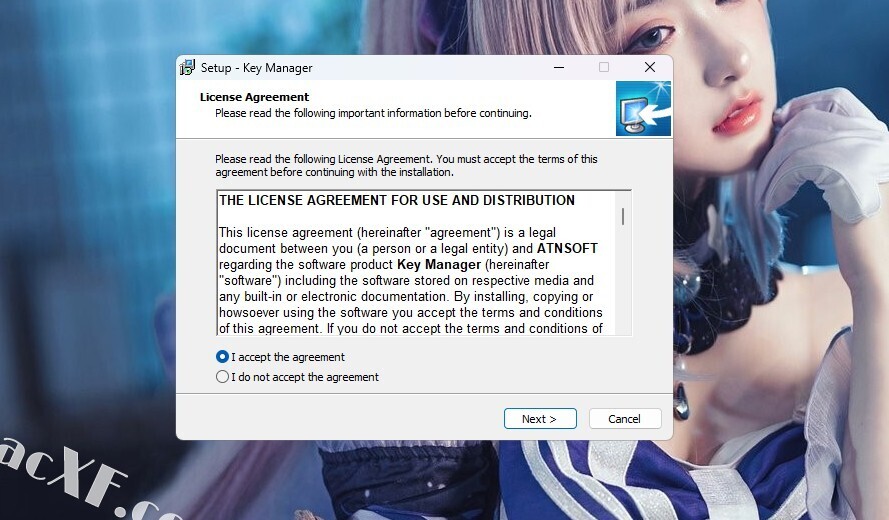
Task: Click the bold ATNSOFT word in license text
Action: [x=567, y=248]
